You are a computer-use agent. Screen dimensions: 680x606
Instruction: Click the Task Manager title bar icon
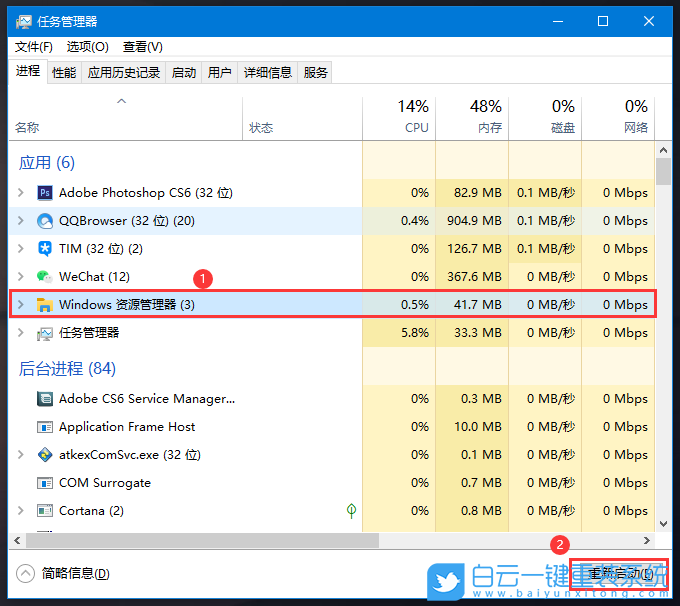(23, 21)
